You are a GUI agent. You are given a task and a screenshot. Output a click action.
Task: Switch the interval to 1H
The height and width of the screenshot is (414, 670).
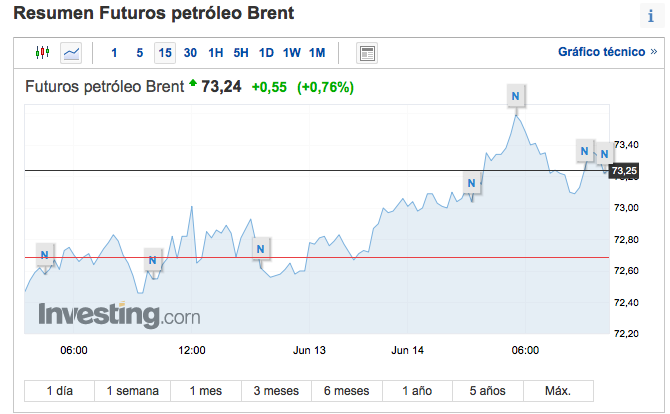(x=216, y=53)
